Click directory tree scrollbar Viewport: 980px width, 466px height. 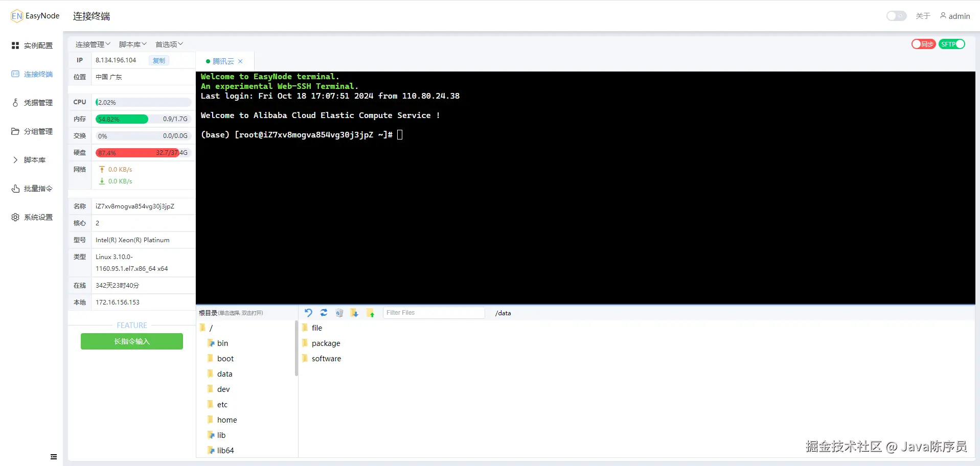pos(297,348)
